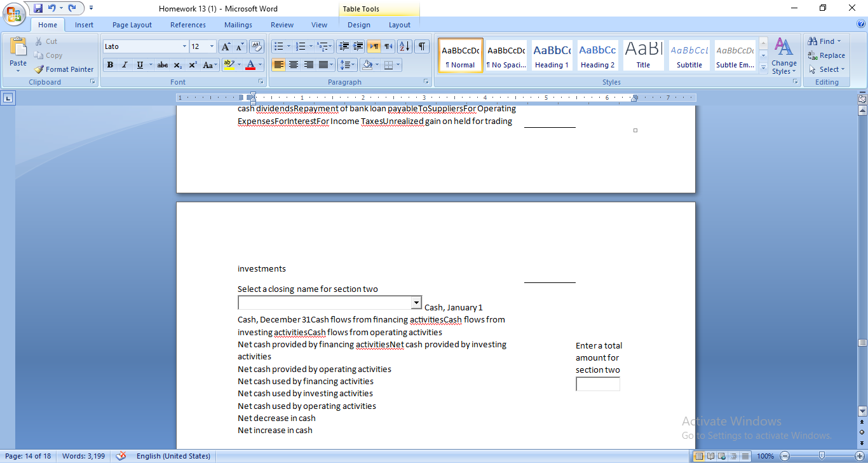The width and height of the screenshot is (868, 463).
Task: Select the Format Painter tool
Action: (x=64, y=69)
